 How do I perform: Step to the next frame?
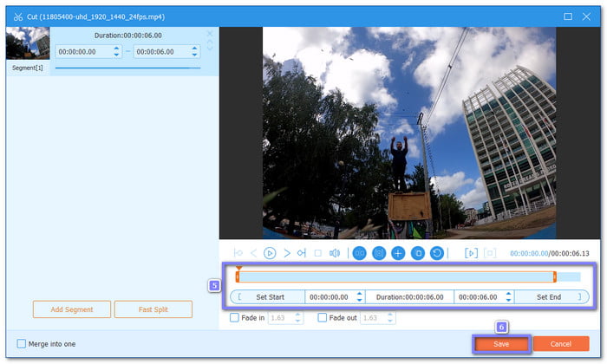[286, 253]
